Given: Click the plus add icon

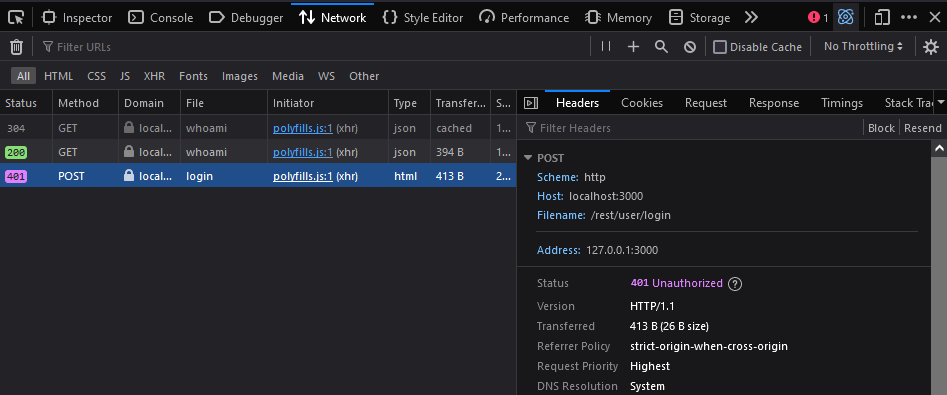Looking at the screenshot, I should coord(633,47).
